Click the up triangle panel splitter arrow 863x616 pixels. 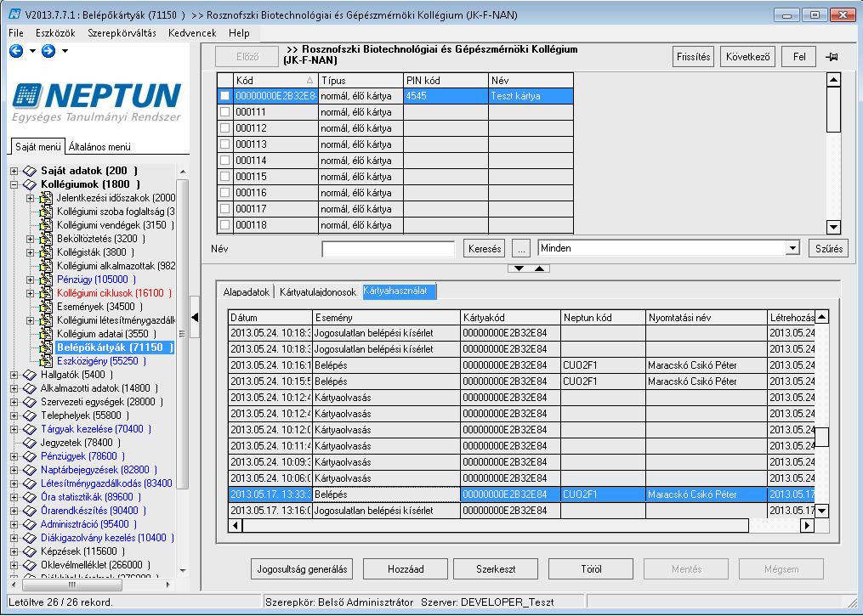(539, 268)
